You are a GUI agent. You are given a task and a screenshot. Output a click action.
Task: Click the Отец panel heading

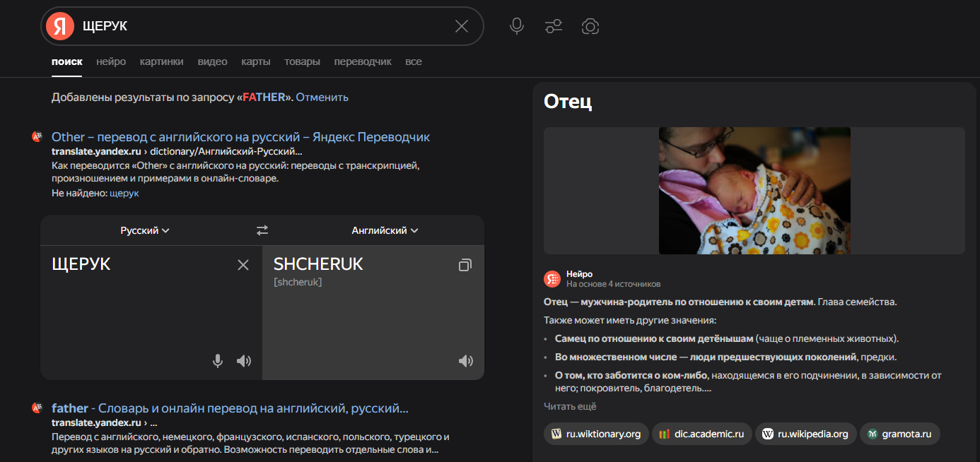click(568, 102)
